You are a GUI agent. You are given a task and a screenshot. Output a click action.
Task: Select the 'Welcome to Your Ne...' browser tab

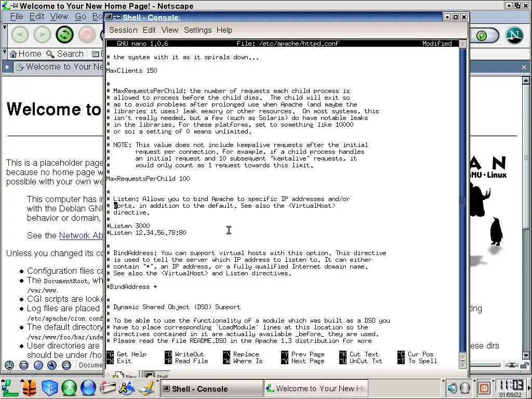[x=59, y=67]
